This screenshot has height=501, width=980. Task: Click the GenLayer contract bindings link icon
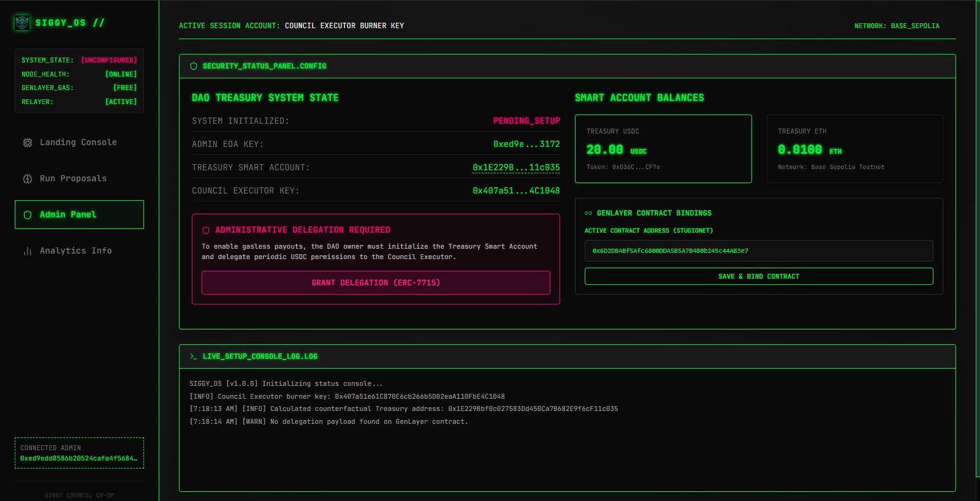pyautogui.click(x=588, y=213)
